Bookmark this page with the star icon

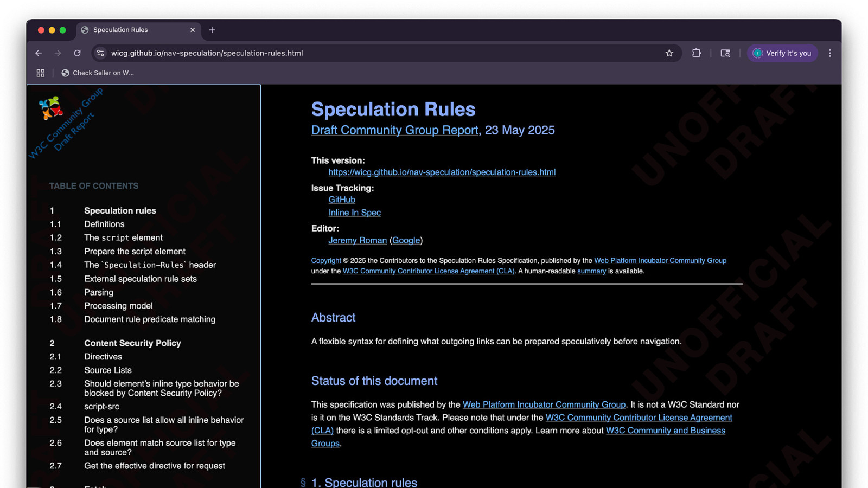click(669, 53)
